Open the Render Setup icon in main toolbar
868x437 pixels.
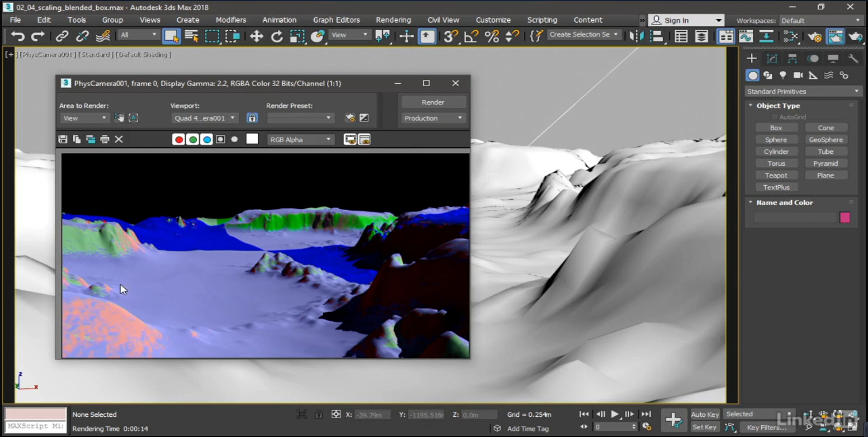pyautogui.click(x=815, y=36)
